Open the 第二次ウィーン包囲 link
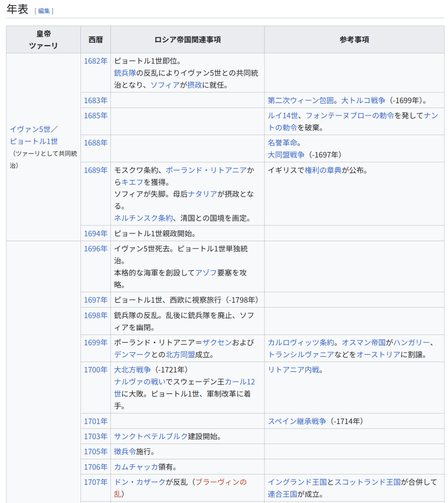 point(300,100)
